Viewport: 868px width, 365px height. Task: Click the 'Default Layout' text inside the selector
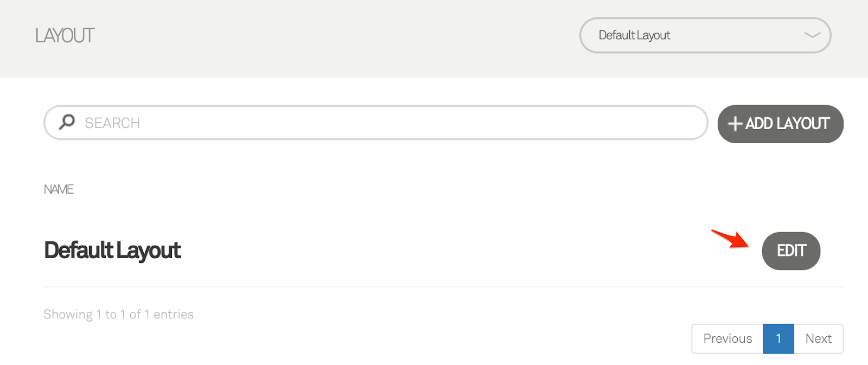click(x=634, y=35)
